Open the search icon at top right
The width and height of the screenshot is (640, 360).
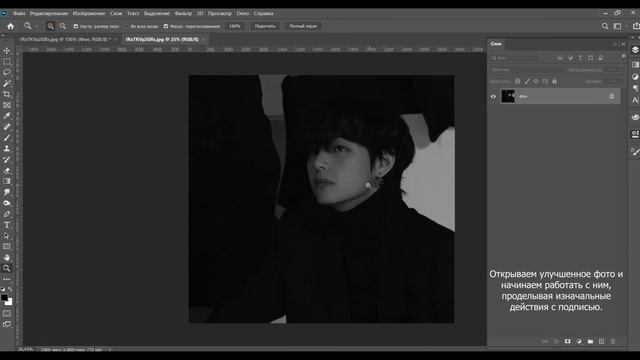[x=605, y=26]
